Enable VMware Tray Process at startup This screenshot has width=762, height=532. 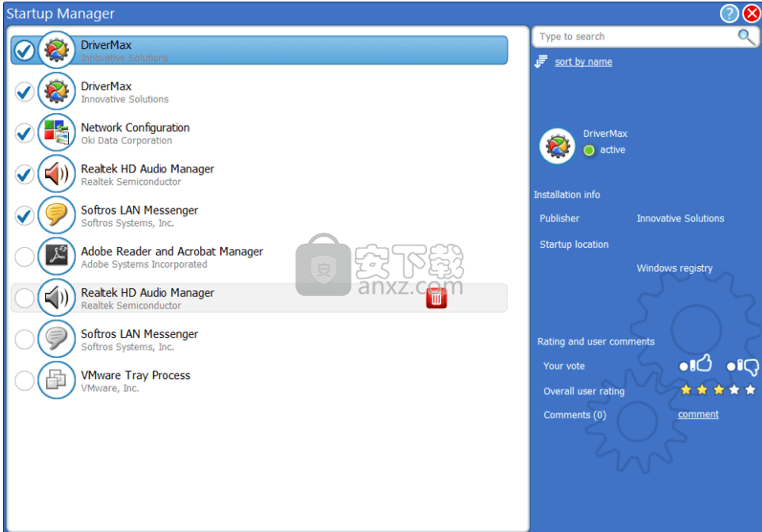[24, 381]
